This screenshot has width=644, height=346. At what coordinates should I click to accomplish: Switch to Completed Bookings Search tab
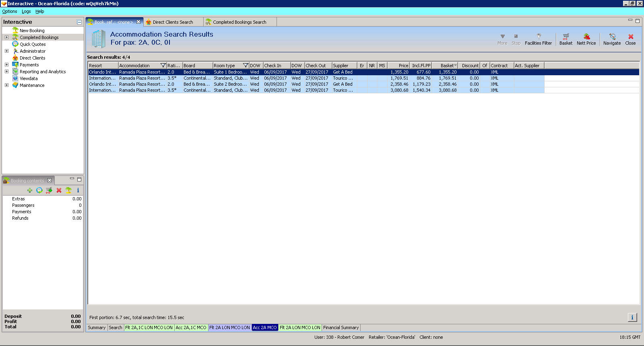(x=239, y=22)
